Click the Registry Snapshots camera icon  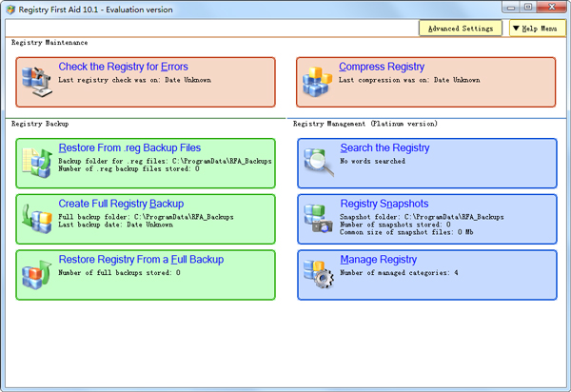(x=319, y=219)
